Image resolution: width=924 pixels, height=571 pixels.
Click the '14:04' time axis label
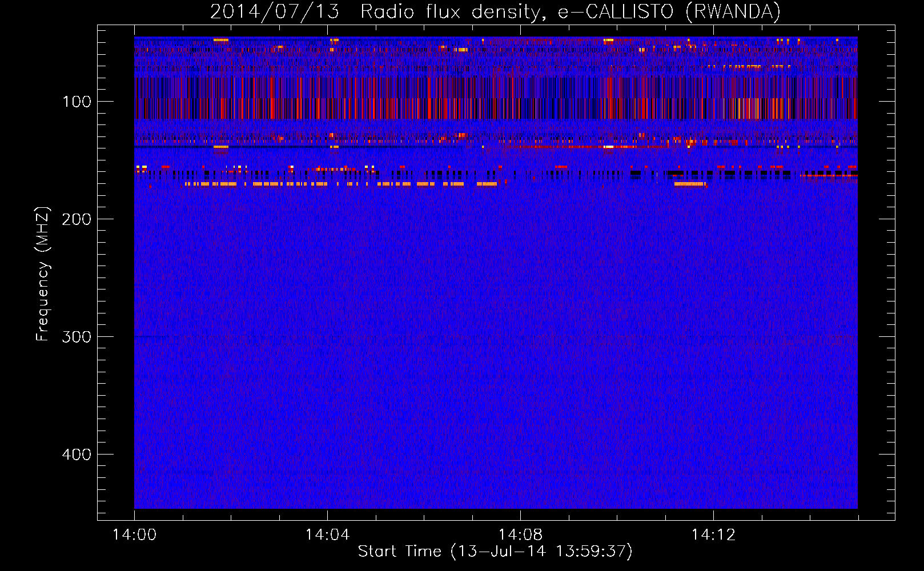327,535
